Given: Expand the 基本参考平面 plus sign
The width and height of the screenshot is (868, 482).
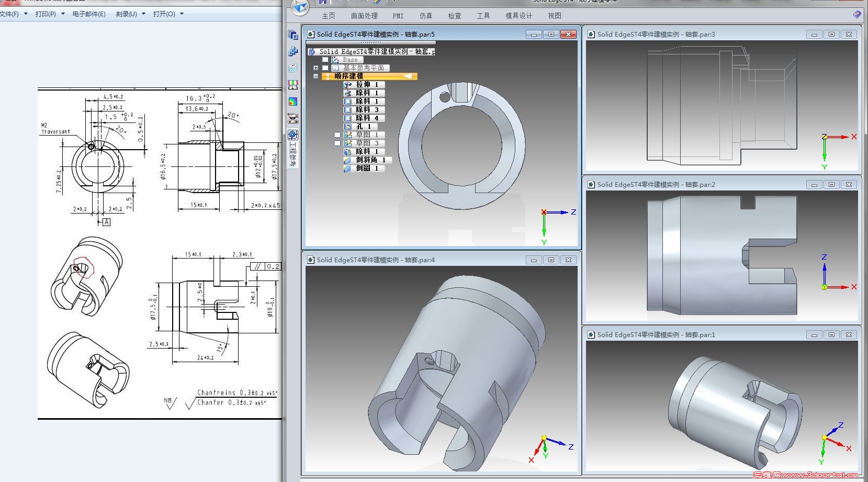Looking at the screenshot, I should 315,68.
